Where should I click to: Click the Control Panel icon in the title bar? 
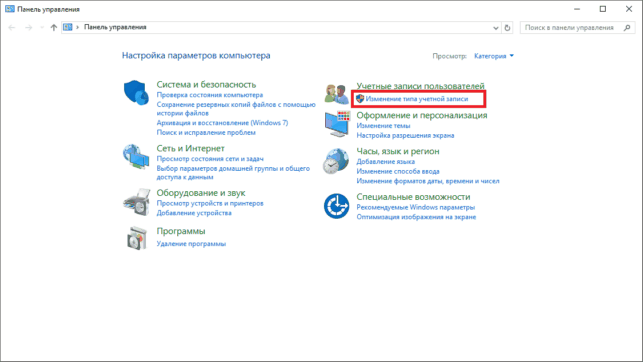[x=9, y=9]
